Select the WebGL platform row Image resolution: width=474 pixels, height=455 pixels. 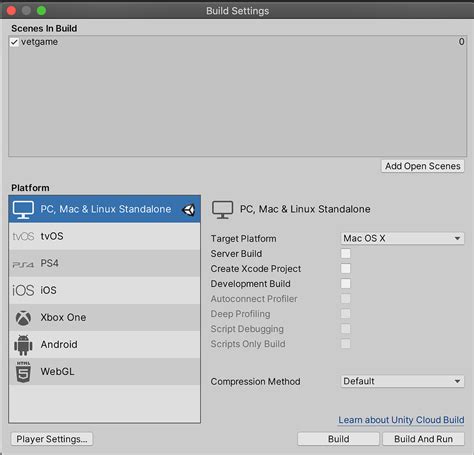pyautogui.click(x=105, y=372)
